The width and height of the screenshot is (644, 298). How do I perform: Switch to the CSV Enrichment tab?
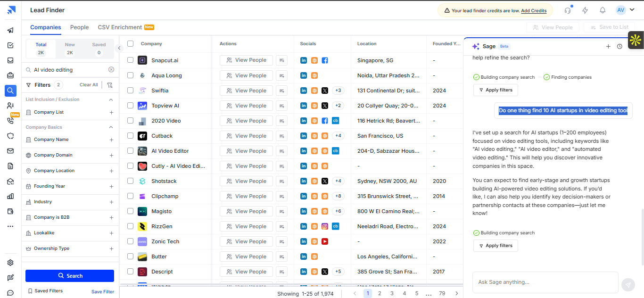click(126, 27)
